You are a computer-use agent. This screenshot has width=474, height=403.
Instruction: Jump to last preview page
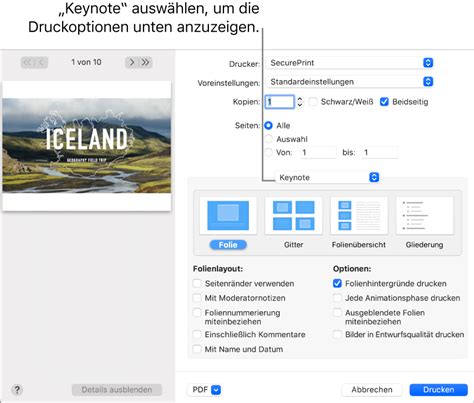145,62
